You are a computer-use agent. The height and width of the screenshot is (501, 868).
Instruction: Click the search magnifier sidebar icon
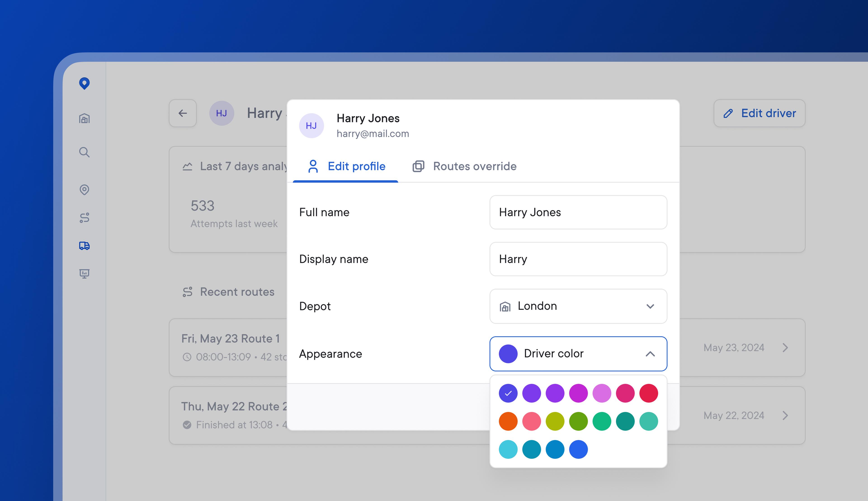[x=84, y=152]
